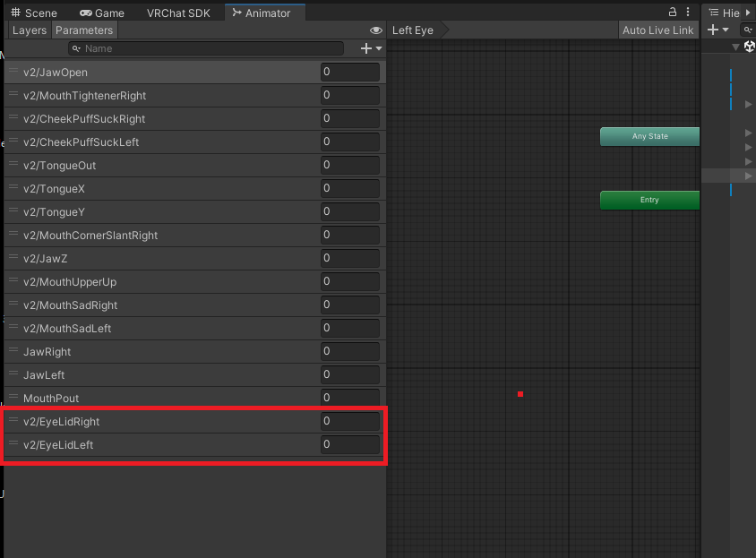
Task: Select the JawRight parameter name
Action: coord(47,352)
